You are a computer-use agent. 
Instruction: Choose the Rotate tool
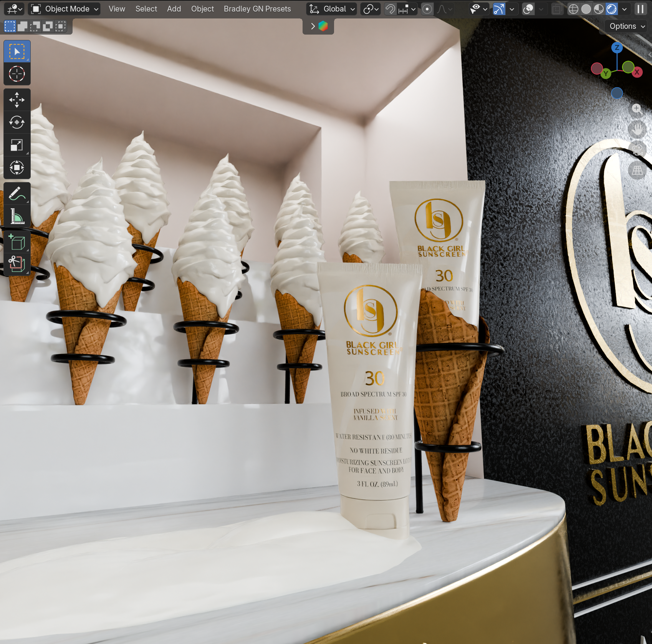17,123
